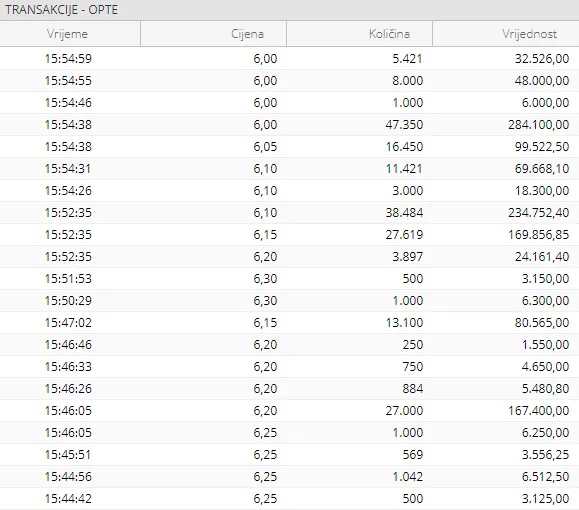The width and height of the screenshot is (579, 510).
Task: Select the transaction row at 15:54:59
Action: tap(290, 58)
